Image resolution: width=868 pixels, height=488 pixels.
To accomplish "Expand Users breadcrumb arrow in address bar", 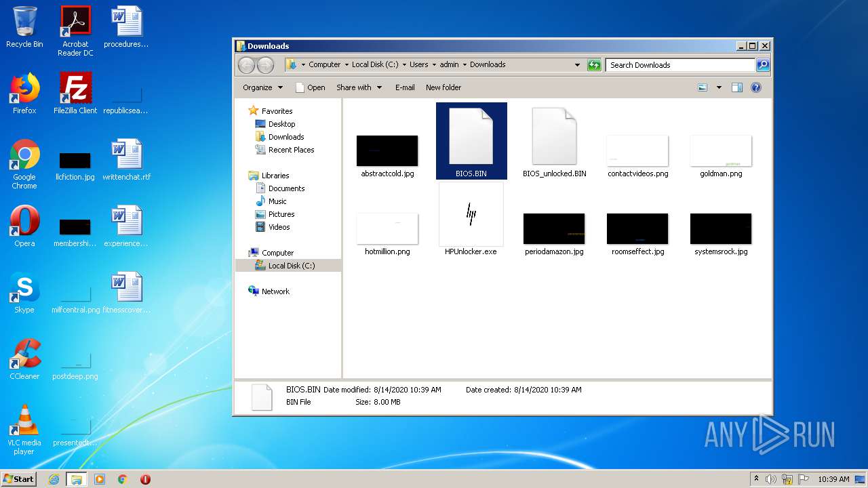I will tap(434, 65).
